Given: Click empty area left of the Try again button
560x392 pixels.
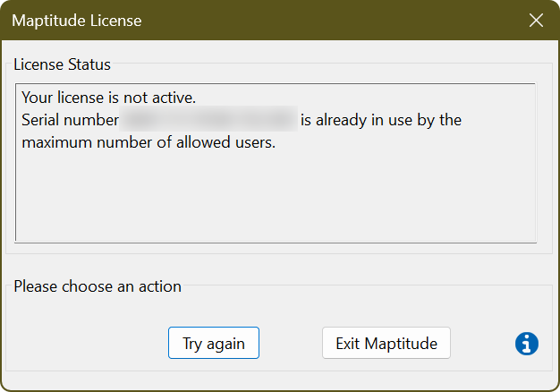Looking at the screenshot, I should pos(89,343).
